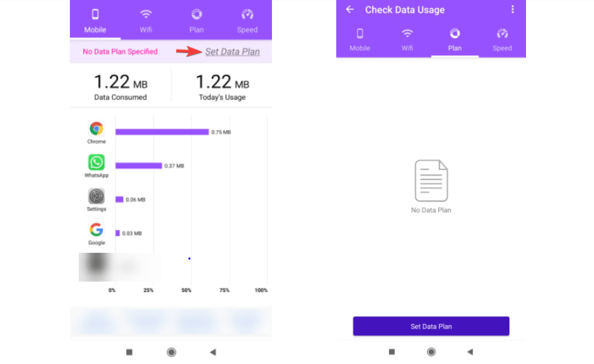Go back using the arrow beside Check Data Usage
594x364 pixels.
[x=350, y=9]
